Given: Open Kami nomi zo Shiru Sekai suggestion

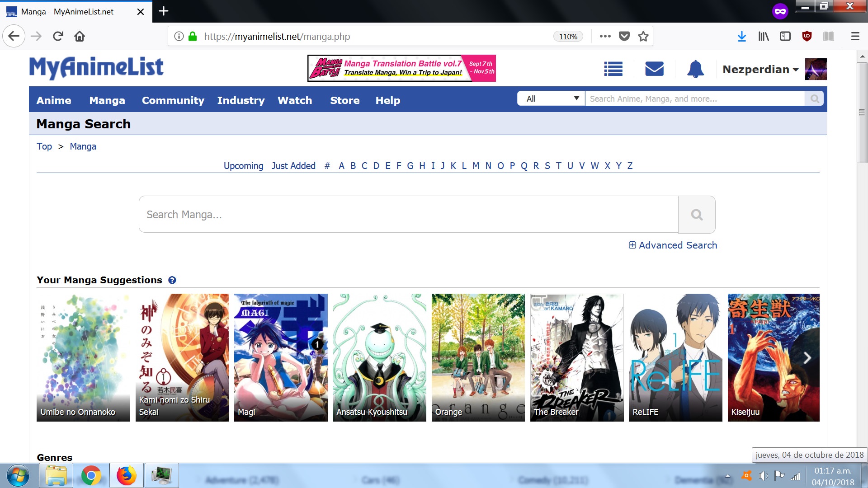Looking at the screenshot, I should pos(182,358).
